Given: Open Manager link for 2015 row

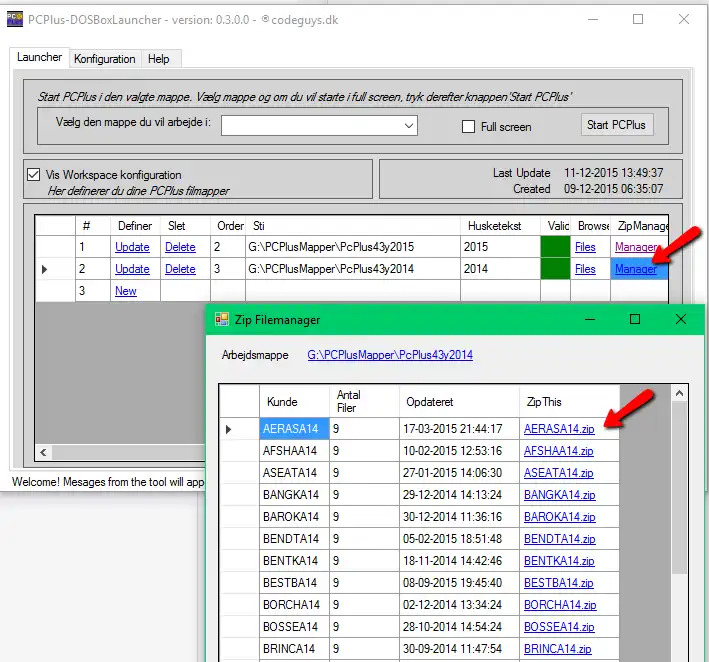Looking at the screenshot, I should [636, 247].
